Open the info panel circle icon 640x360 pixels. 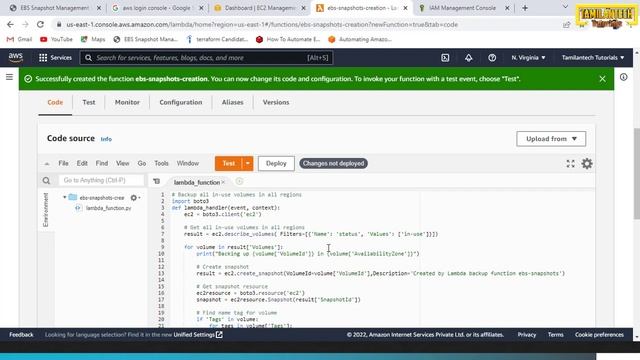pos(623,77)
